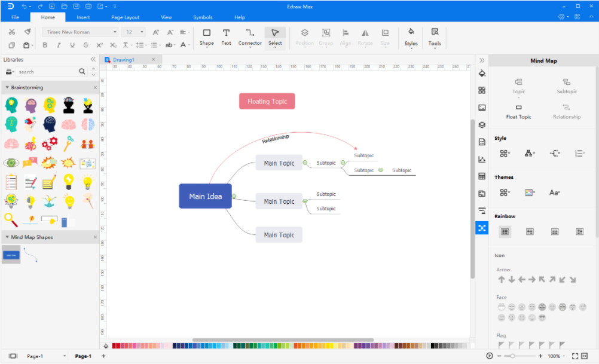Open the Mind Map sidebar icon
This screenshot has width=599, height=364.
pos(482,228)
